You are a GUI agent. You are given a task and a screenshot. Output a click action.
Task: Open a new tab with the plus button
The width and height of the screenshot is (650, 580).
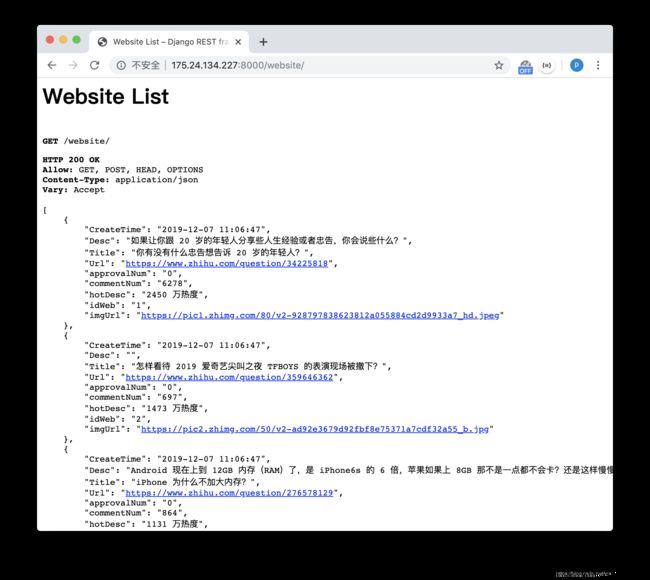click(263, 42)
